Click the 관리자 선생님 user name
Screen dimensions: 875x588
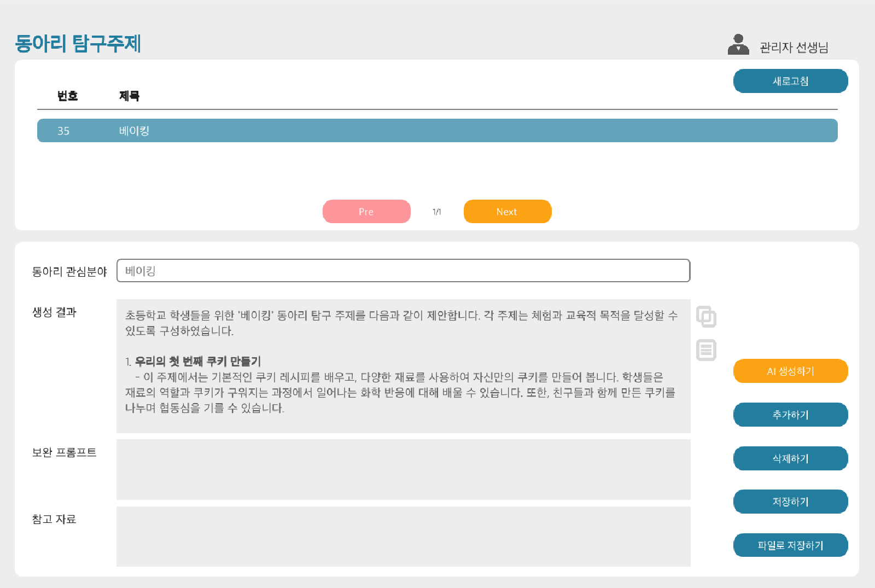(794, 48)
